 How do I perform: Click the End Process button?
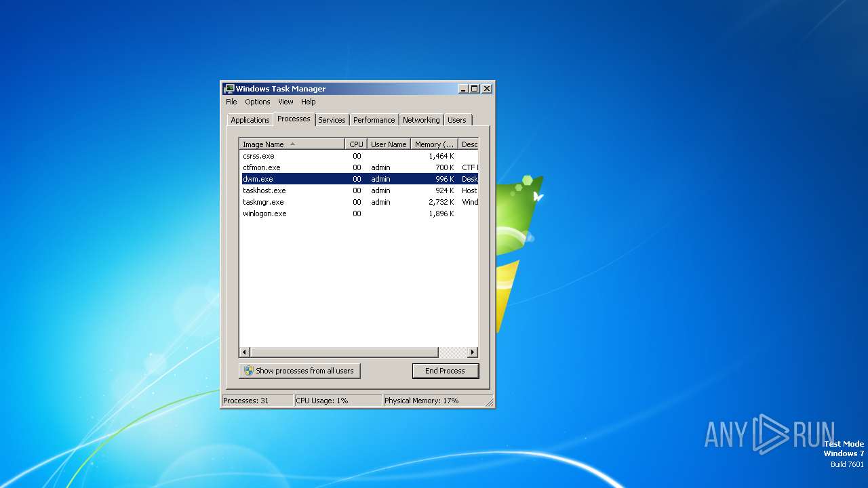445,371
